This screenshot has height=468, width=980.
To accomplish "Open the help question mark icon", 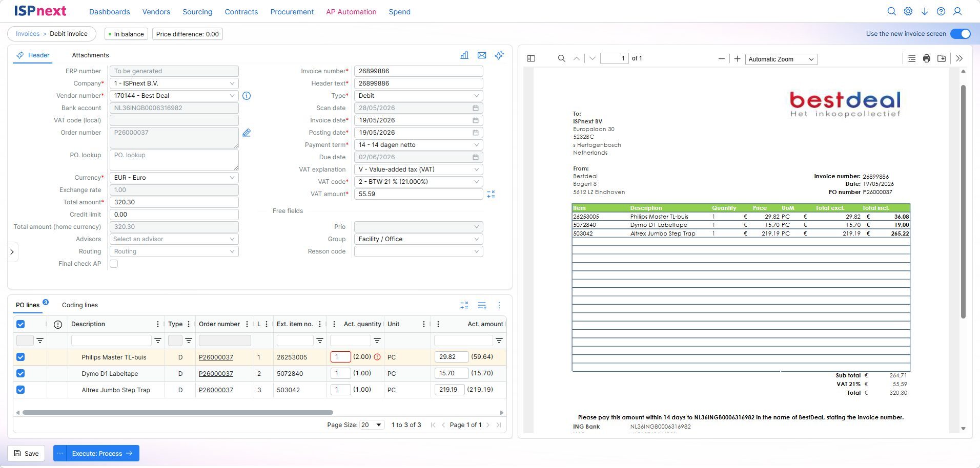I will tap(941, 11).
